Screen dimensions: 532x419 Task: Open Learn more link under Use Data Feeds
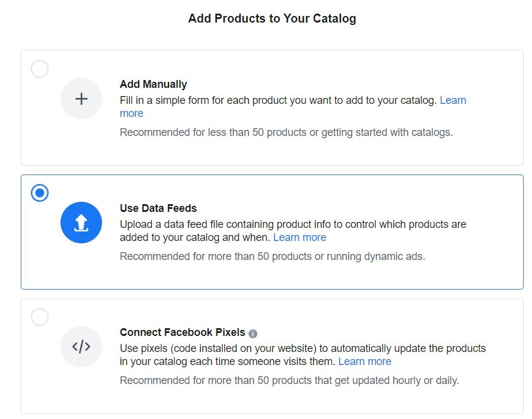(x=300, y=237)
